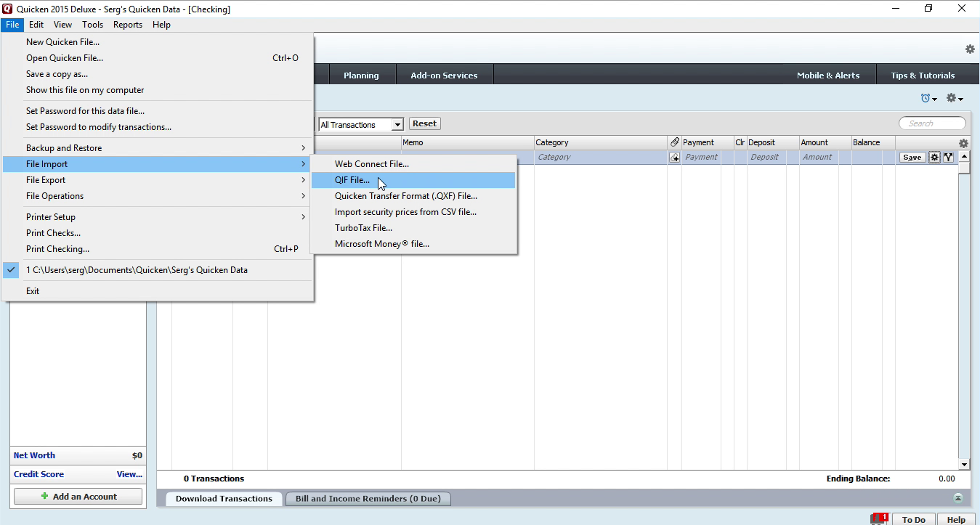The image size is (980, 525).
Task: Select Import security prices from CSV file...
Action: (x=413, y=212)
